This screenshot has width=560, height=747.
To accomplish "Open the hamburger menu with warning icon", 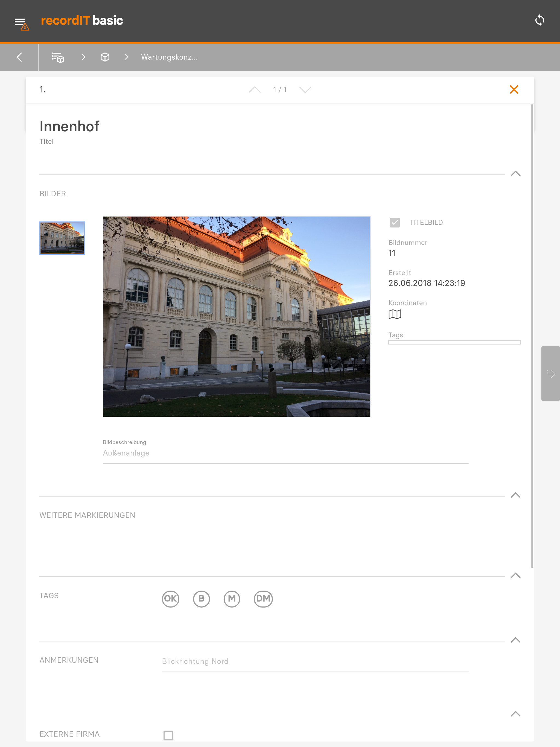I will pos(22,24).
